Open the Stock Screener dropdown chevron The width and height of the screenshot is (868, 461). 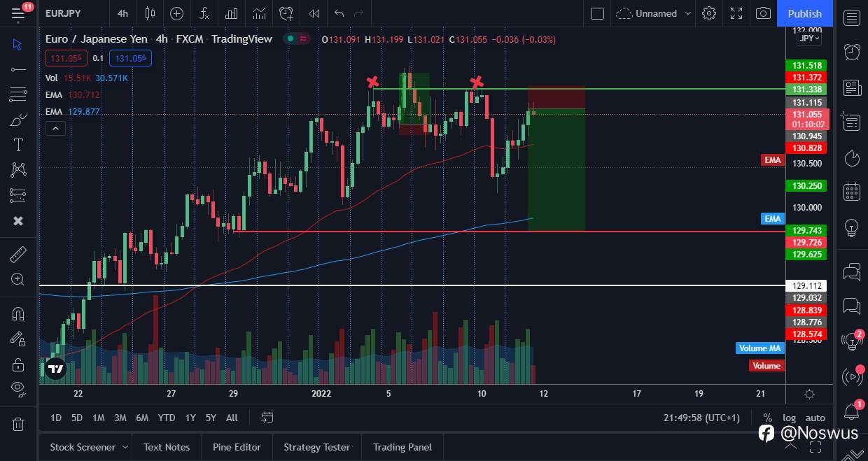(126, 447)
